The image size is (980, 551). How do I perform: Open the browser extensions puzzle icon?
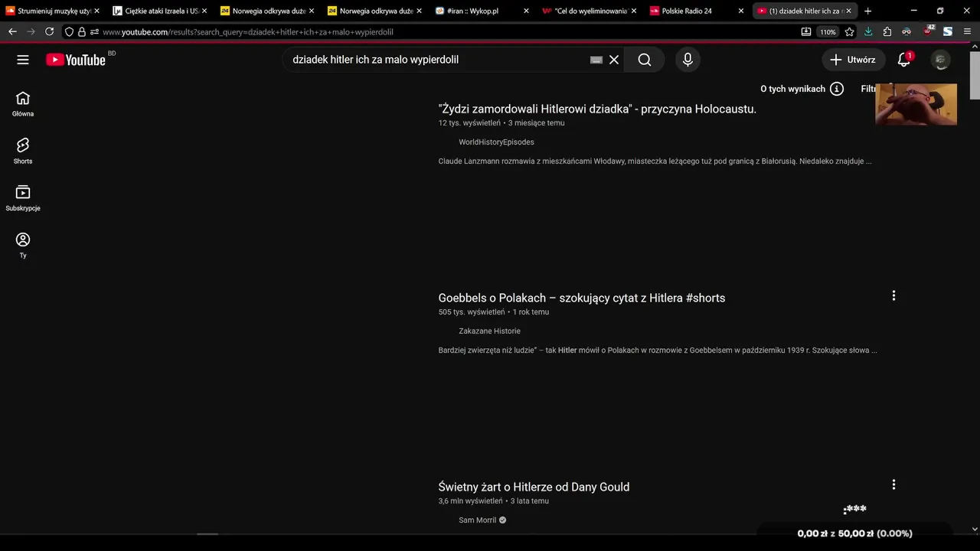[887, 31]
